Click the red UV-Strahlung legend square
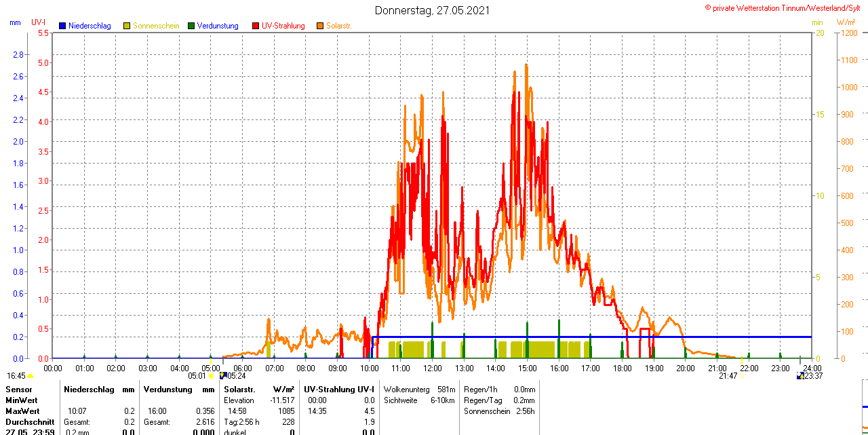Screen dimensions: 868x435 coord(256,26)
